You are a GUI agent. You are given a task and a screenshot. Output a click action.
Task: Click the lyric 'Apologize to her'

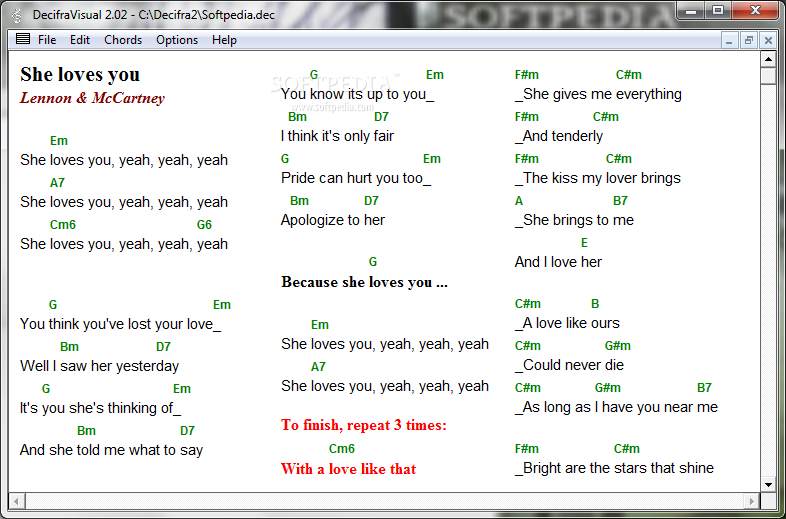point(333,220)
